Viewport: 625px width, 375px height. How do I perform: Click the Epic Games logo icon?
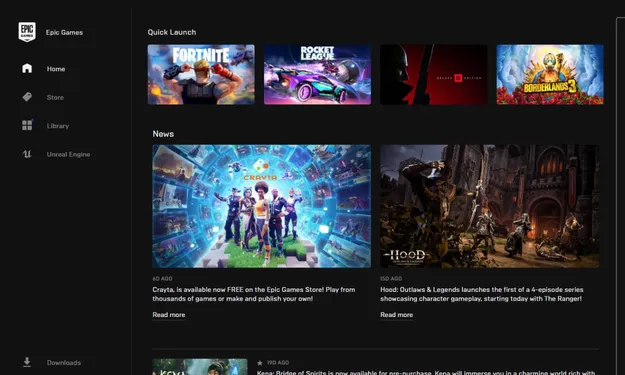coord(27,32)
